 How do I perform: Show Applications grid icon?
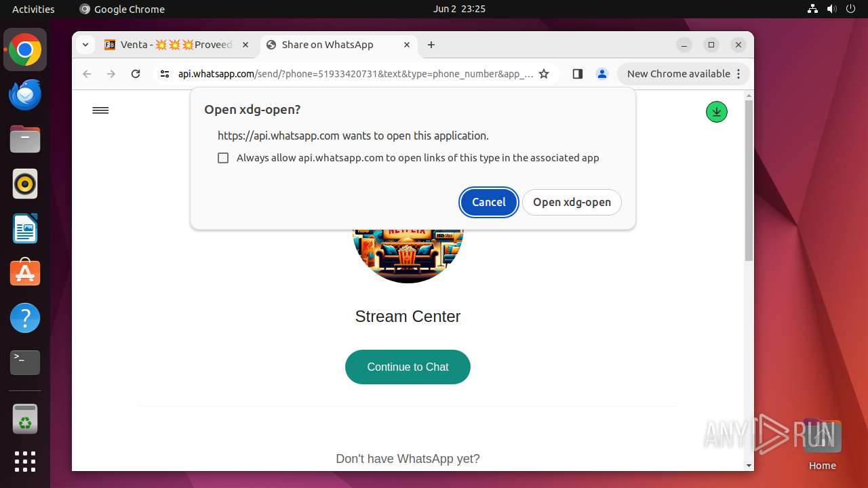(x=25, y=462)
